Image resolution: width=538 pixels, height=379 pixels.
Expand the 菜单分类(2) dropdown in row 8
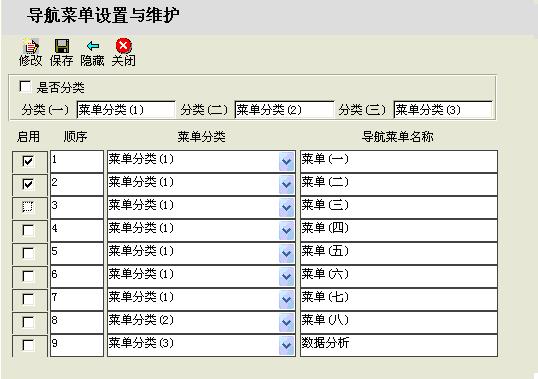(x=286, y=322)
